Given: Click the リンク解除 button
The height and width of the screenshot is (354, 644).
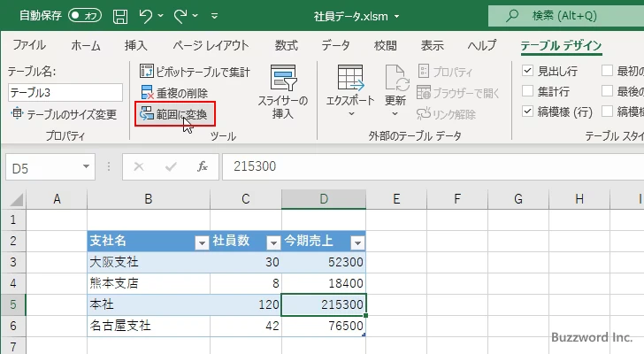Looking at the screenshot, I should click(447, 114).
